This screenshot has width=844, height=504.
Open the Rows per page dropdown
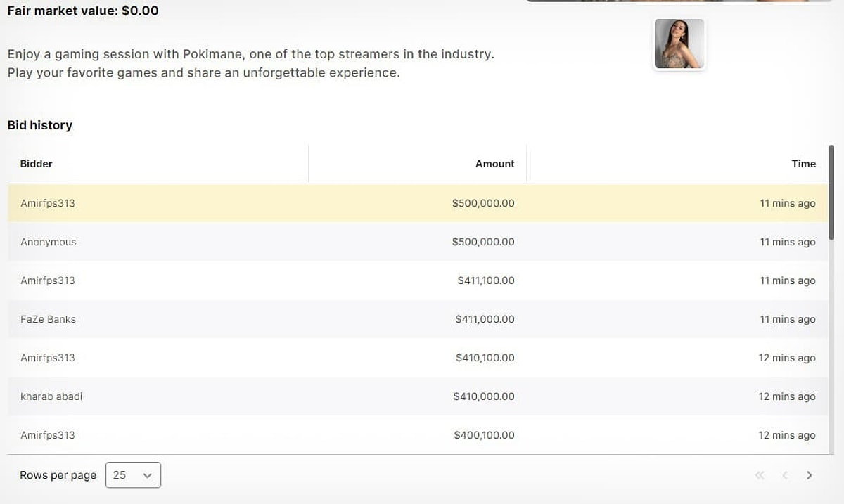(134, 475)
